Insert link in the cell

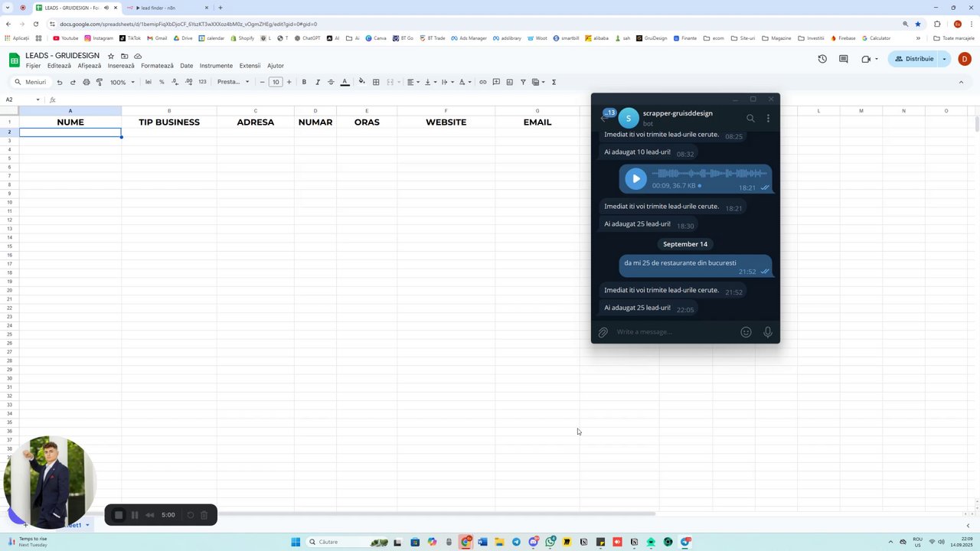(482, 82)
